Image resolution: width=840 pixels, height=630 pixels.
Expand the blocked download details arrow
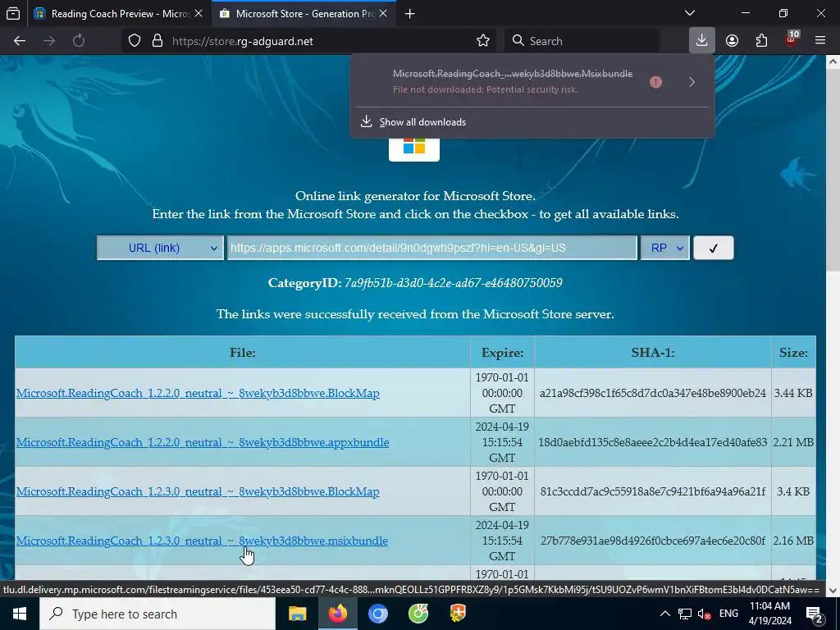pyautogui.click(x=692, y=82)
